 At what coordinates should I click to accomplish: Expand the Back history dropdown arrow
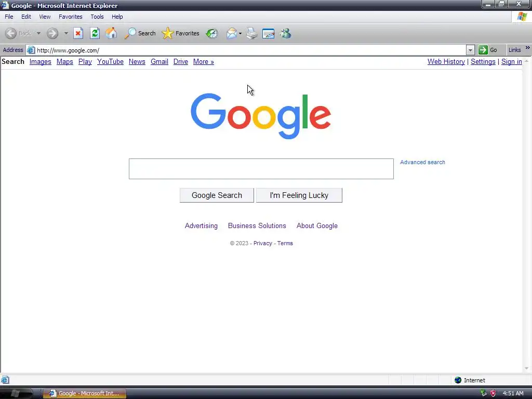38,33
